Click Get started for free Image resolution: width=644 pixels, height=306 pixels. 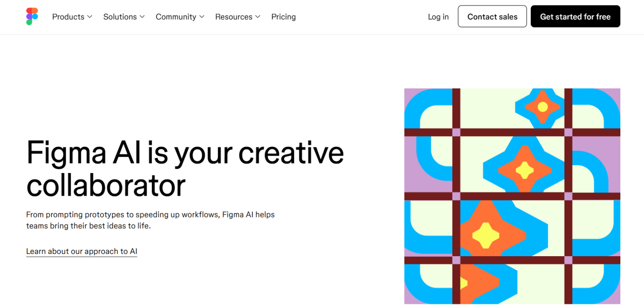pos(575,17)
